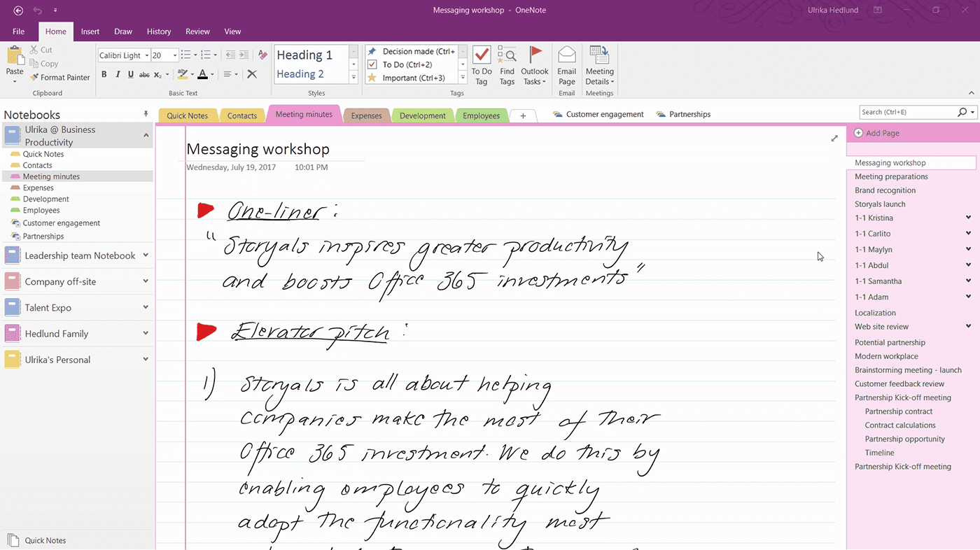
Task: Toggle Subscript formatting
Action: [x=157, y=74]
